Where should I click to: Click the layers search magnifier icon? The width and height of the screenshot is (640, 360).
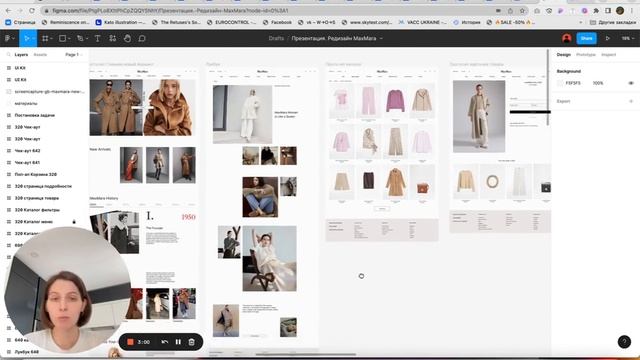pos(9,54)
